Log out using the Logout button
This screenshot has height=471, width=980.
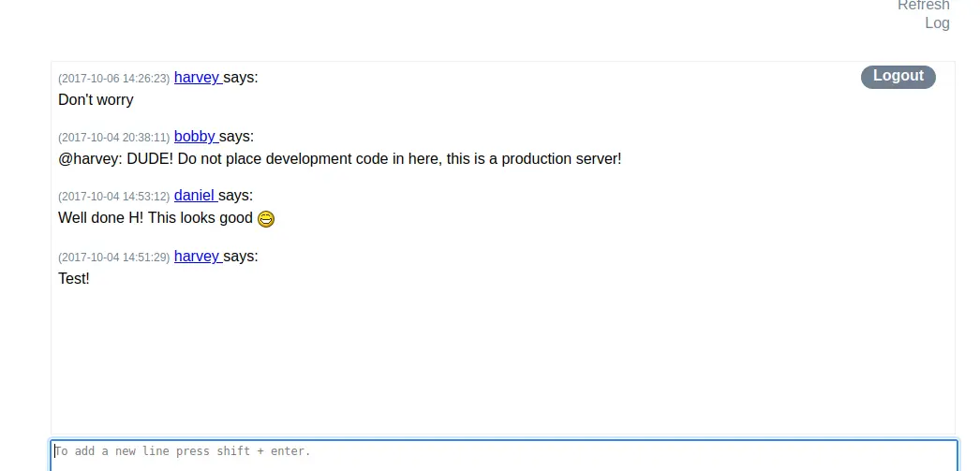pyautogui.click(x=898, y=76)
